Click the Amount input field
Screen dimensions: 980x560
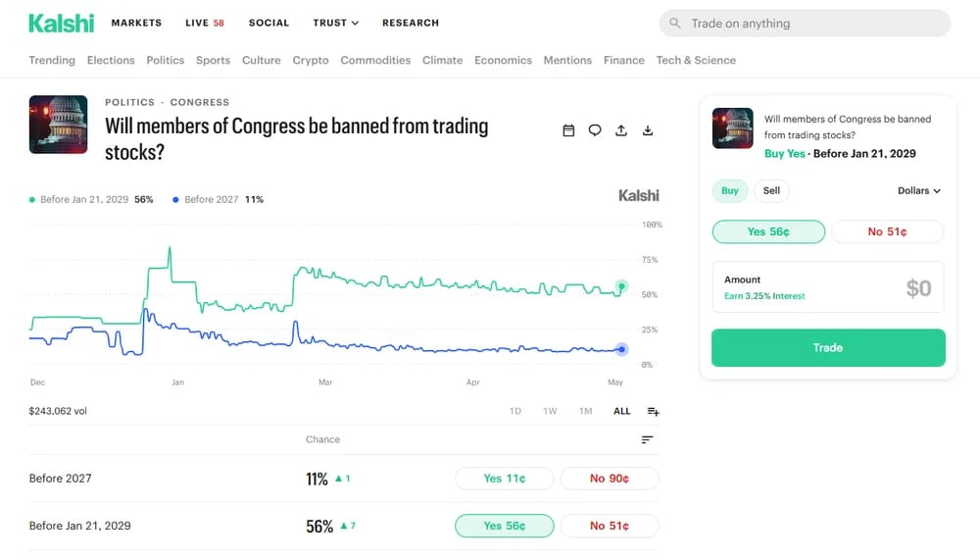(828, 287)
